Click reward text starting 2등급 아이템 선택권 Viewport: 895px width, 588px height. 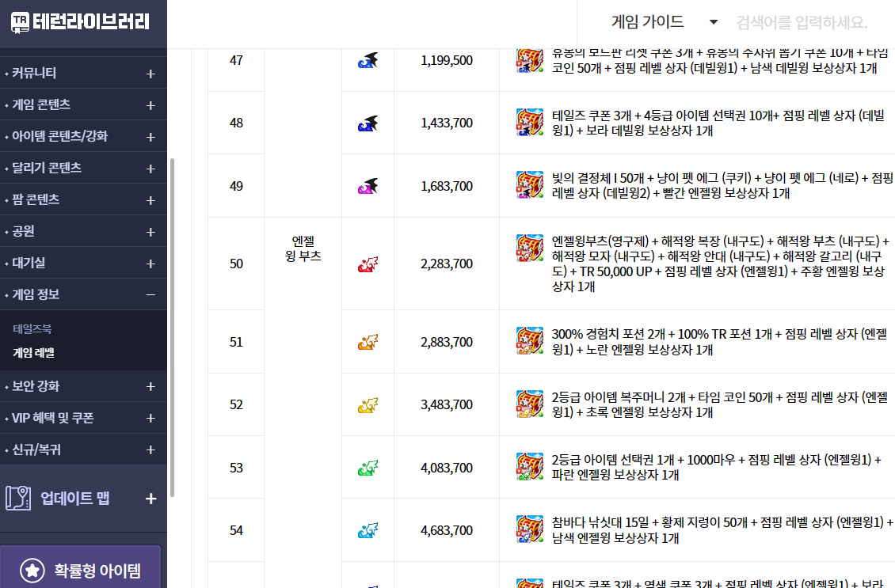[716, 467]
